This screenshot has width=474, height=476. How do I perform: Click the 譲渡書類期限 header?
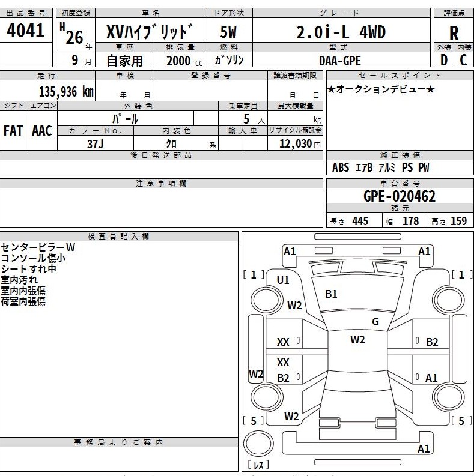[x=295, y=75]
